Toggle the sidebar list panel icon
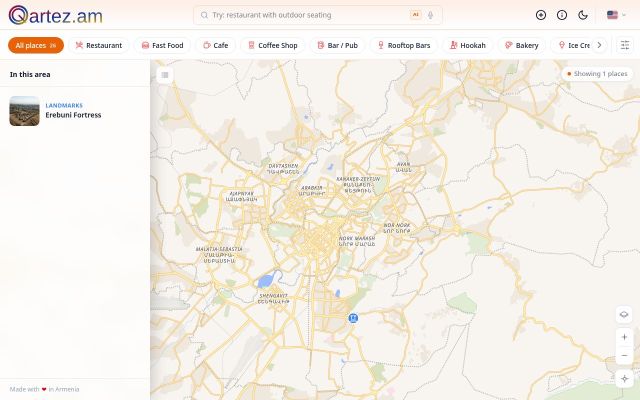Image resolution: width=640 pixels, height=400 pixels. pos(165,75)
